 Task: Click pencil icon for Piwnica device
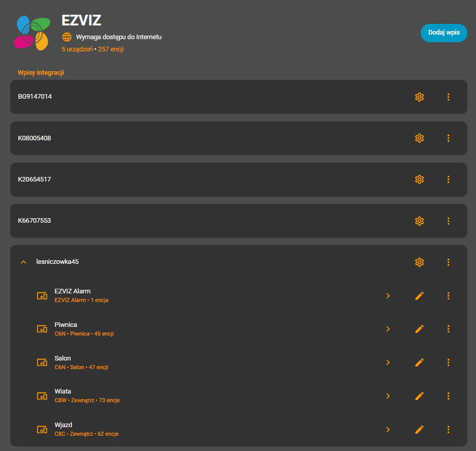(419, 329)
